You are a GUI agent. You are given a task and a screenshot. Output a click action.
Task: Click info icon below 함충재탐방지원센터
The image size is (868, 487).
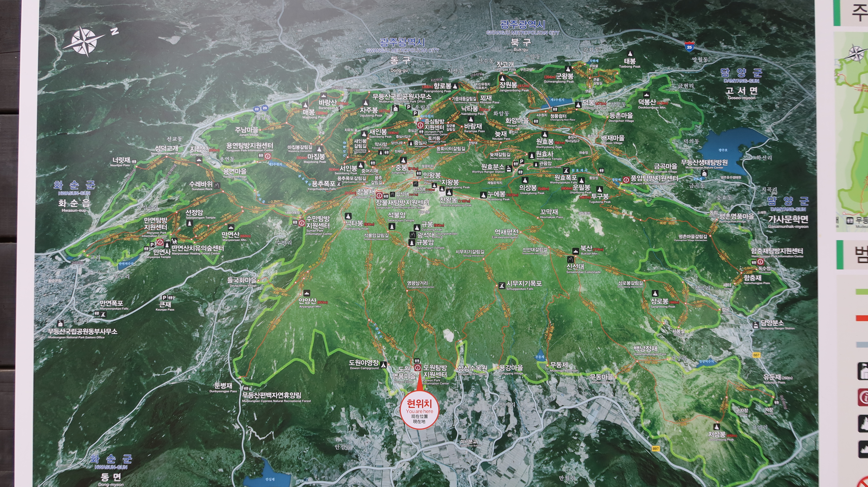[761, 262]
